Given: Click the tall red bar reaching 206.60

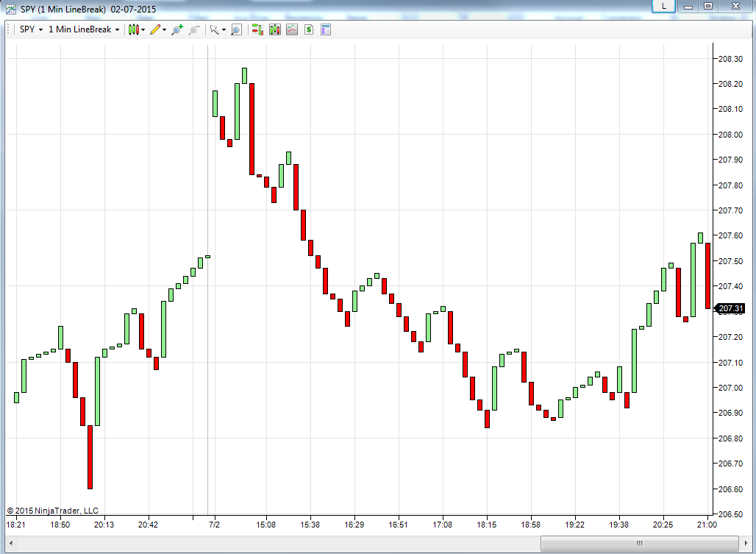Looking at the screenshot, I should (90, 457).
